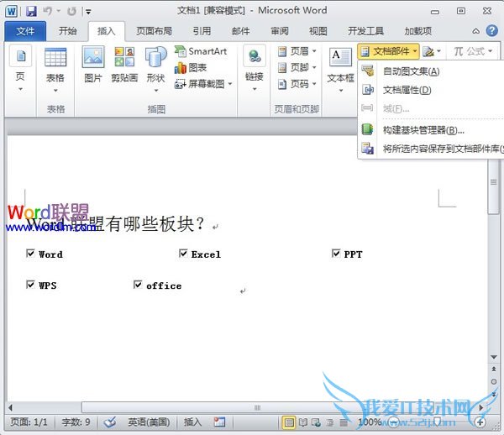This screenshot has height=435, width=504.
Task: Expand the Undo history dropdown arrow
Action: (59, 11)
